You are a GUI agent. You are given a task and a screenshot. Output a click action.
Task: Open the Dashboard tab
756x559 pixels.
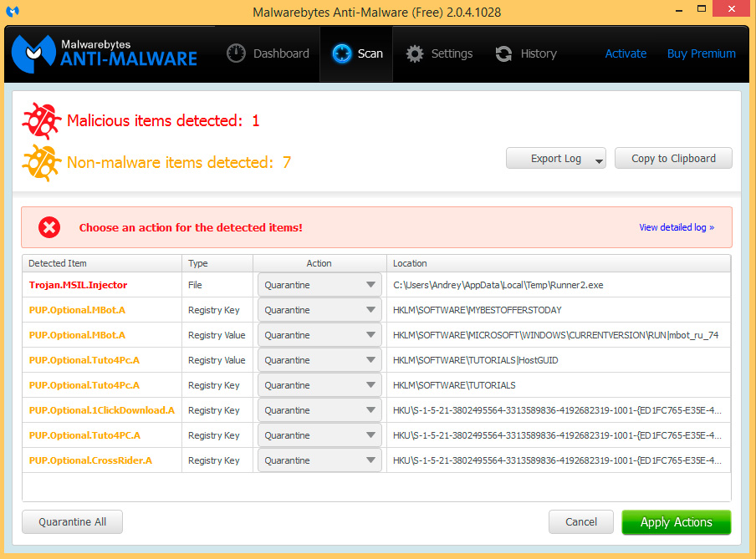click(x=268, y=53)
